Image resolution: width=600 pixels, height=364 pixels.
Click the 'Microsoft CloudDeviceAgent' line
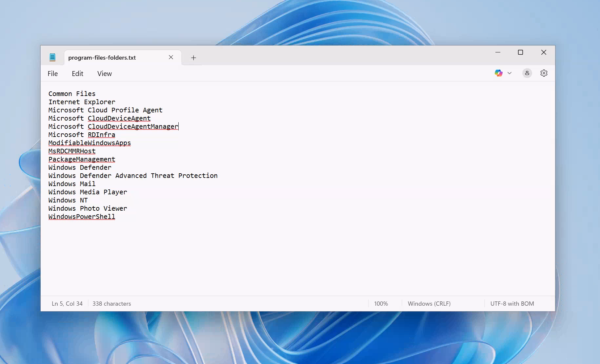(x=100, y=118)
